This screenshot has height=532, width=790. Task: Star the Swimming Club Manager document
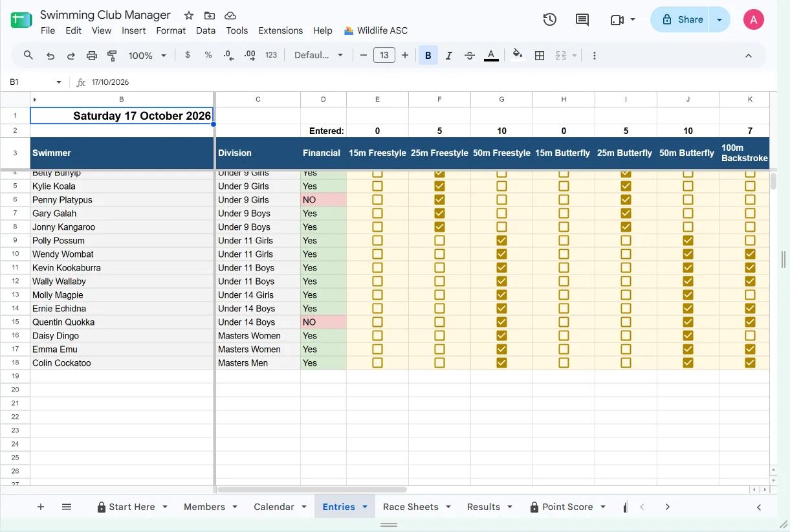click(188, 16)
